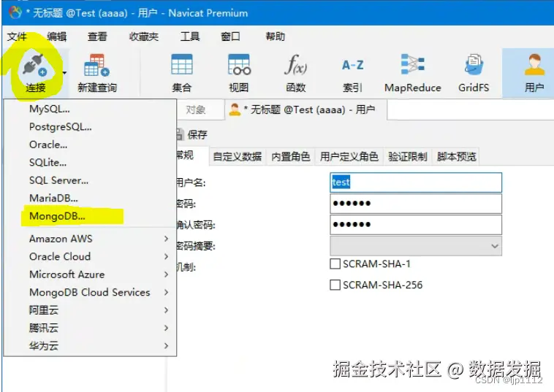Click the save disk icon
Screen dimensions: 554x392
click(x=180, y=134)
